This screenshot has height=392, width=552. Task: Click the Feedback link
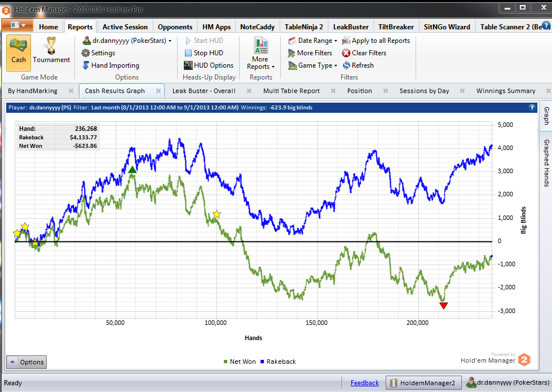pos(365,383)
